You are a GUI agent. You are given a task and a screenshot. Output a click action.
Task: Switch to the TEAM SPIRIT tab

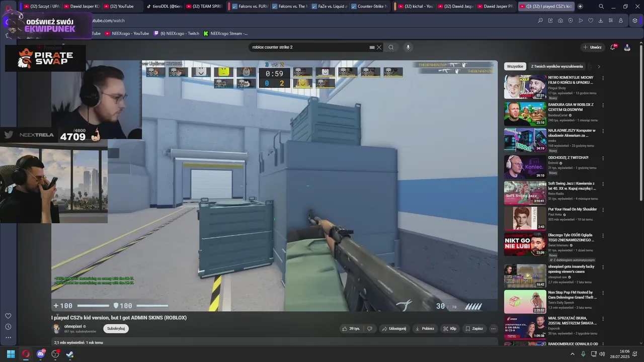pos(204,7)
